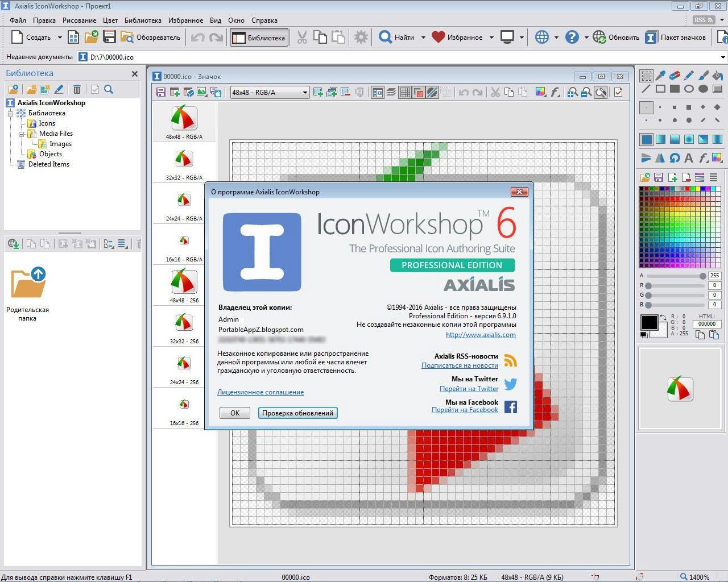Choose the filled ellipse shape tool
This screenshot has width=728, height=582.
703,89
